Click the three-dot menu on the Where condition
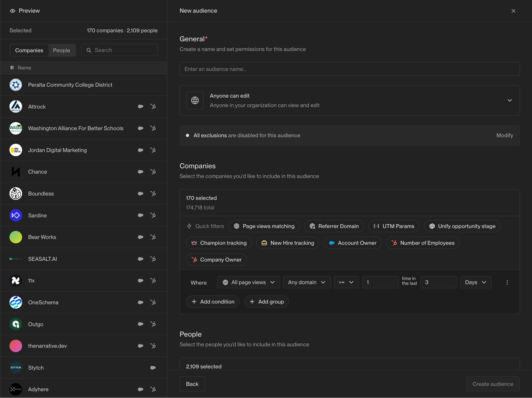 (507, 282)
